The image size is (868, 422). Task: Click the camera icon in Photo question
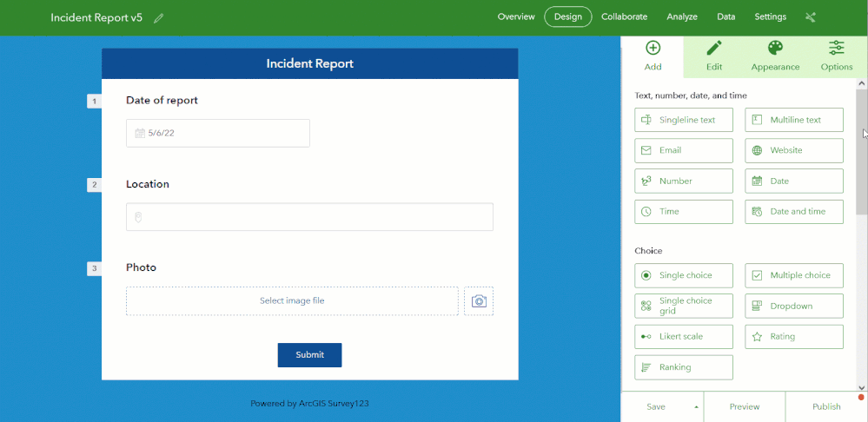(x=479, y=301)
